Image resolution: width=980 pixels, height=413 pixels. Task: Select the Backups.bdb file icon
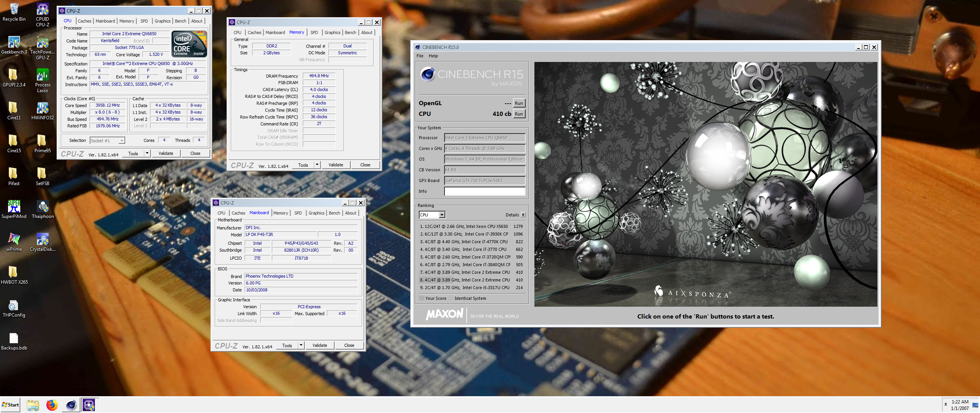[x=14, y=341]
